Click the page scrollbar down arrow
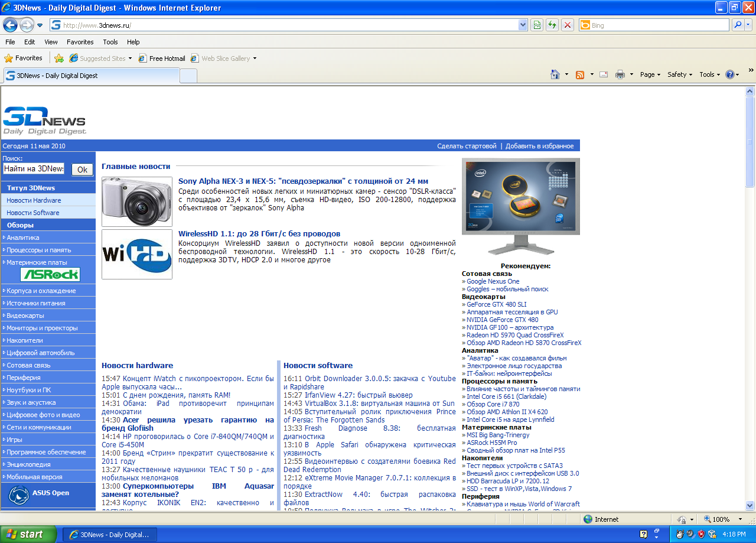 750,505
